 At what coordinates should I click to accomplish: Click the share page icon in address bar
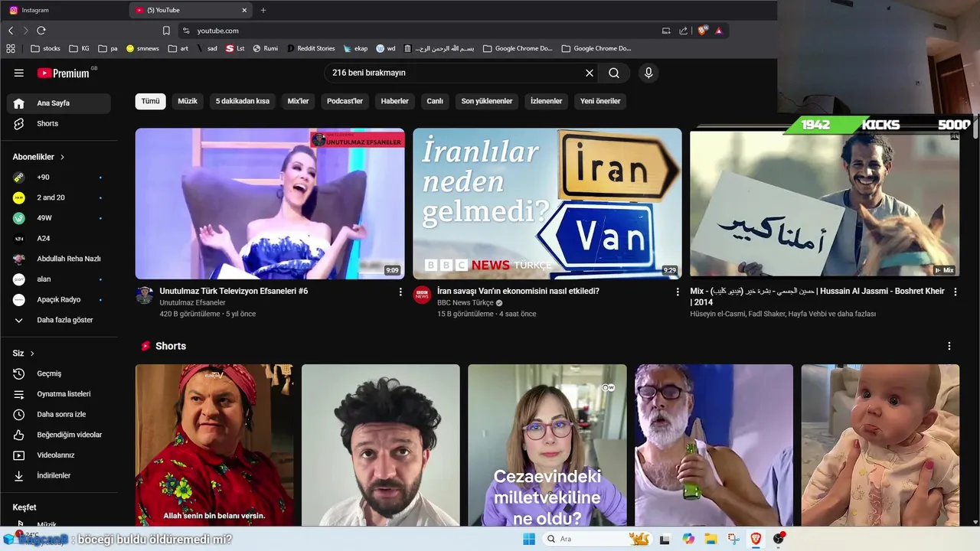(x=684, y=31)
